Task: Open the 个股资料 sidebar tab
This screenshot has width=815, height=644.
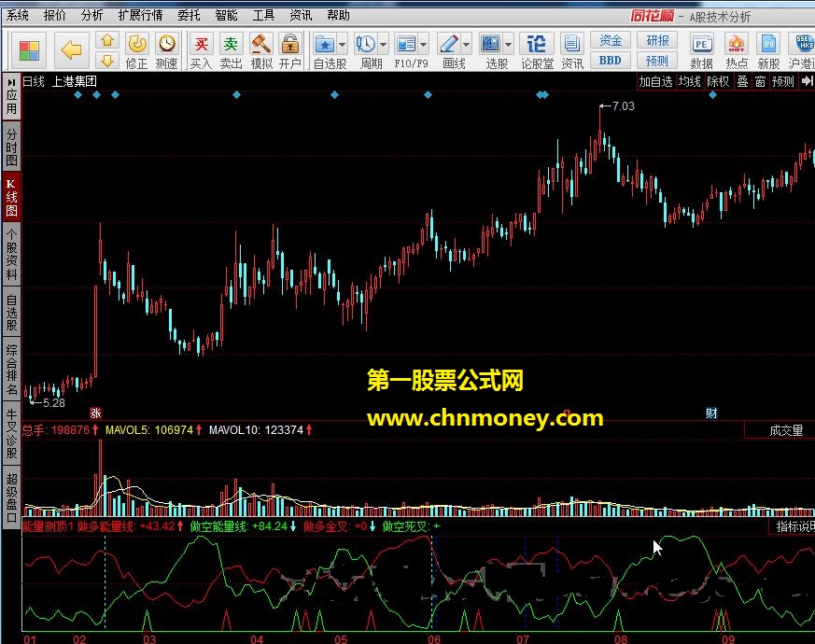Action: point(11,255)
